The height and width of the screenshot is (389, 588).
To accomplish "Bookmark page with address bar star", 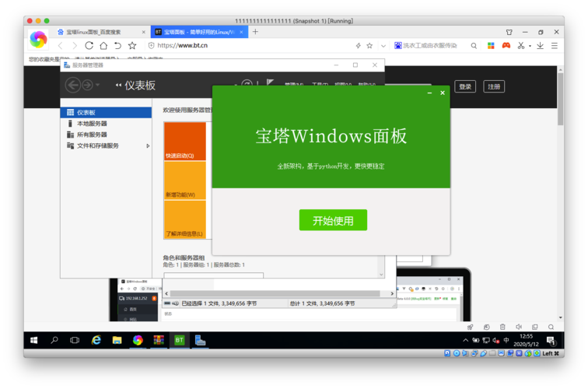I will (369, 46).
